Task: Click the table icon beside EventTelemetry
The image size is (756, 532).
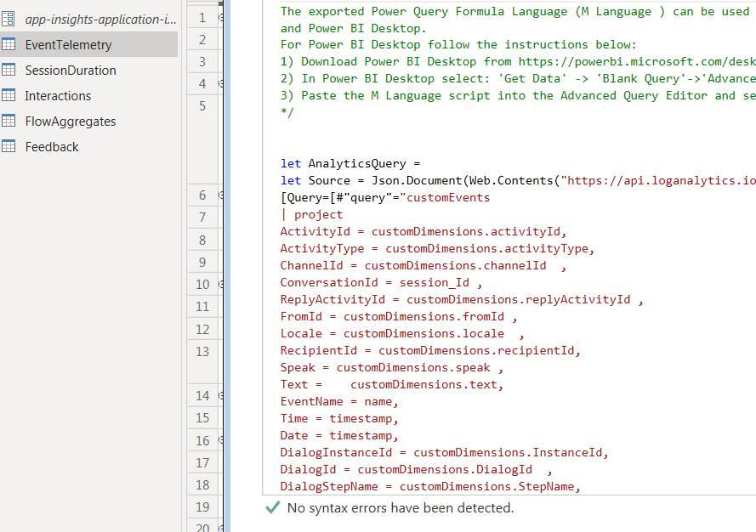Action: tap(9, 44)
